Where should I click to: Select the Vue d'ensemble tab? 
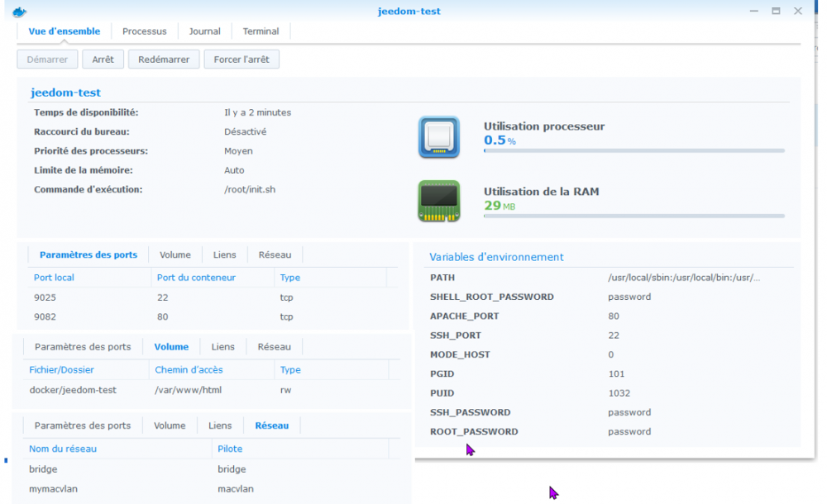(x=64, y=31)
